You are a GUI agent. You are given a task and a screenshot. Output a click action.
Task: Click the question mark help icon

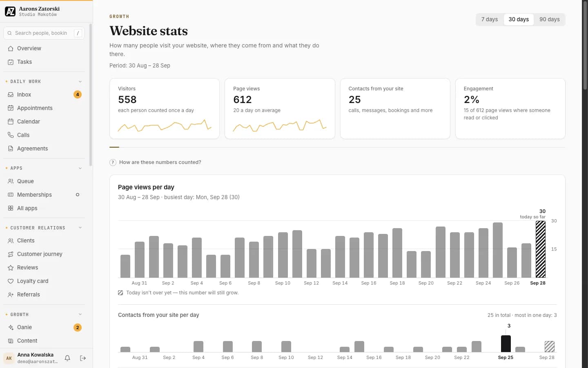(x=113, y=162)
